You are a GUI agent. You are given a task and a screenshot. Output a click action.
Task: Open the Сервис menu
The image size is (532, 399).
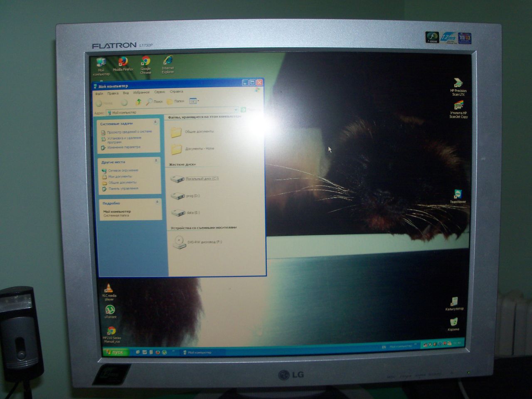point(160,92)
